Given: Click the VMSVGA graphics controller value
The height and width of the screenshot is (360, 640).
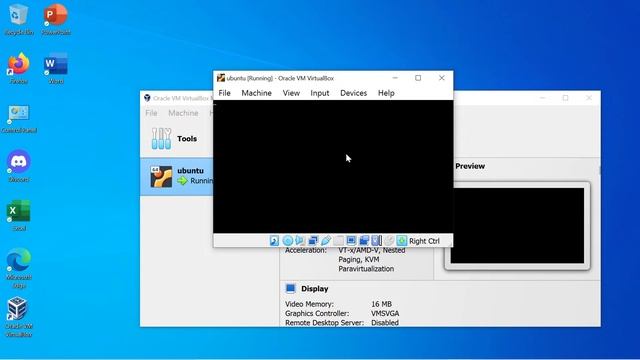Looking at the screenshot, I should tap(385, 313).
